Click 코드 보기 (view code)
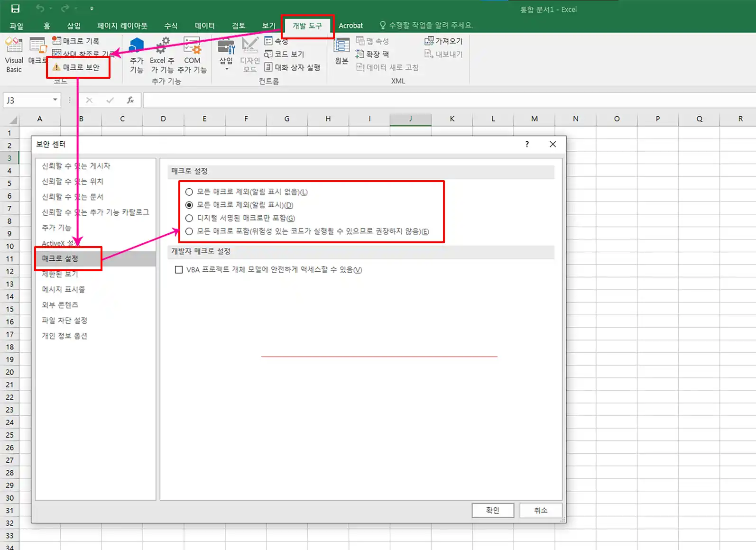 284,54
